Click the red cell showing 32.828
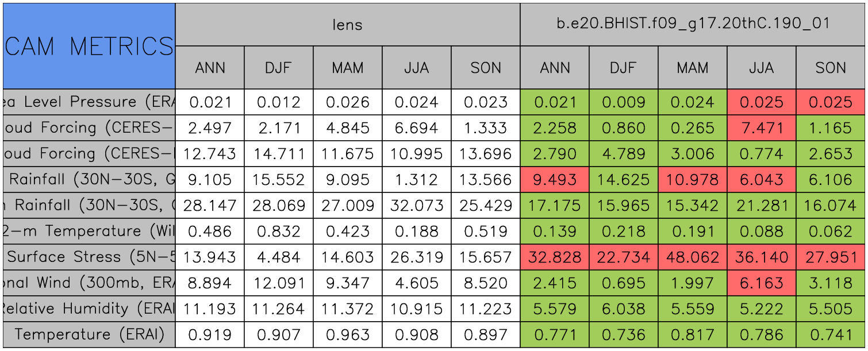 pyautogui.click(x=555, y=257)
